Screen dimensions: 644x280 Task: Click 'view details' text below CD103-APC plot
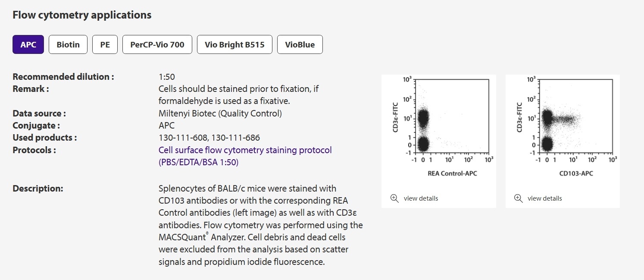[545, 198]
